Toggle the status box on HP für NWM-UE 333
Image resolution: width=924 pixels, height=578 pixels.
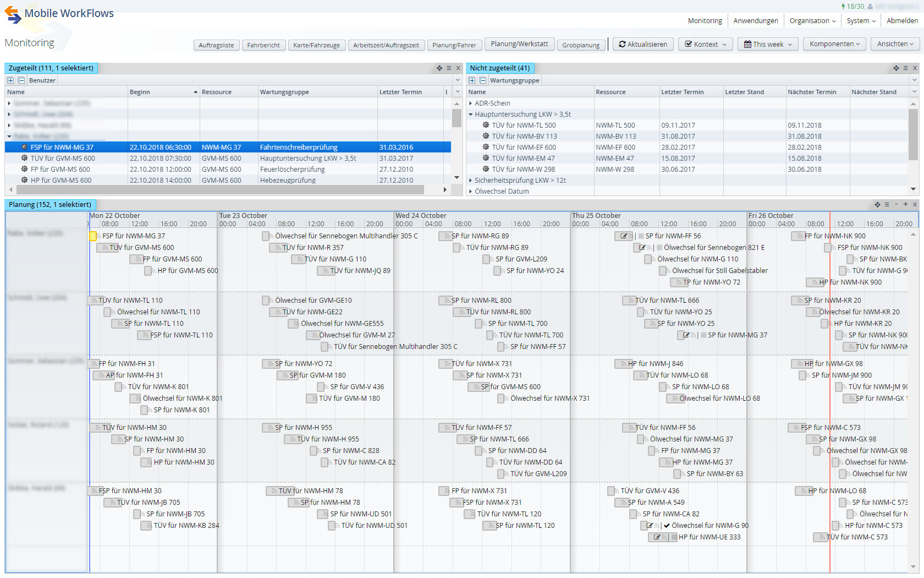click(674, 537)
